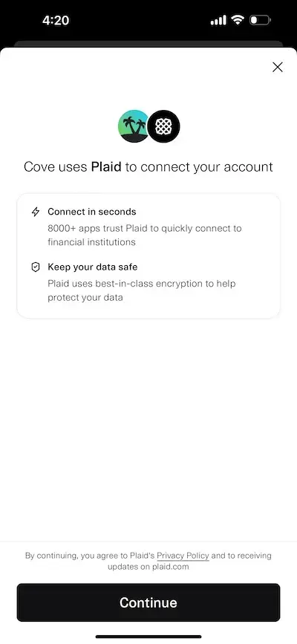Tap the shield checkmark icon
This screenshot has width=297, height=644.
point(36,267)
